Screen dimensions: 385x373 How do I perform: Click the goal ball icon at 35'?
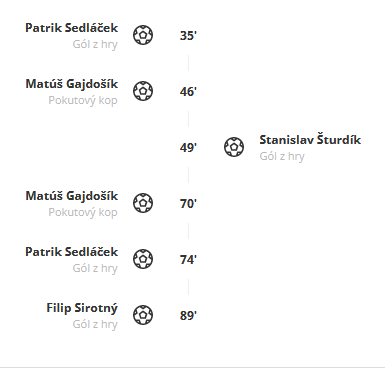pos(143,35)
